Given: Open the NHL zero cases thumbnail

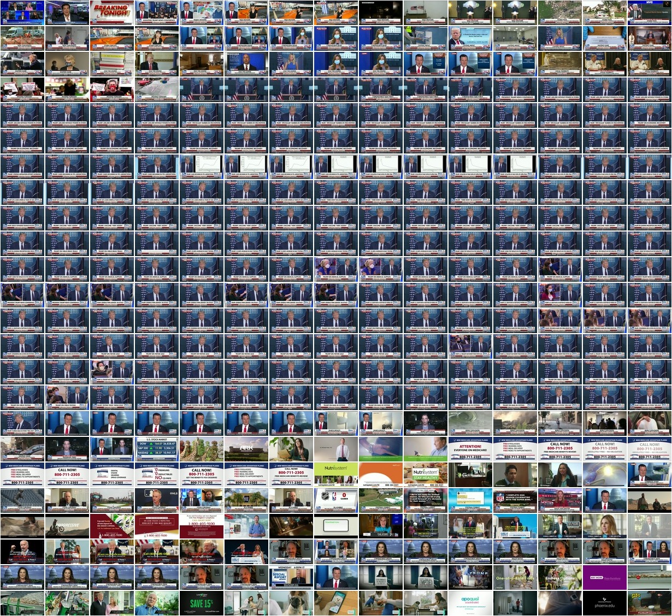Looking at the screenshot, I should click(335, 500).
